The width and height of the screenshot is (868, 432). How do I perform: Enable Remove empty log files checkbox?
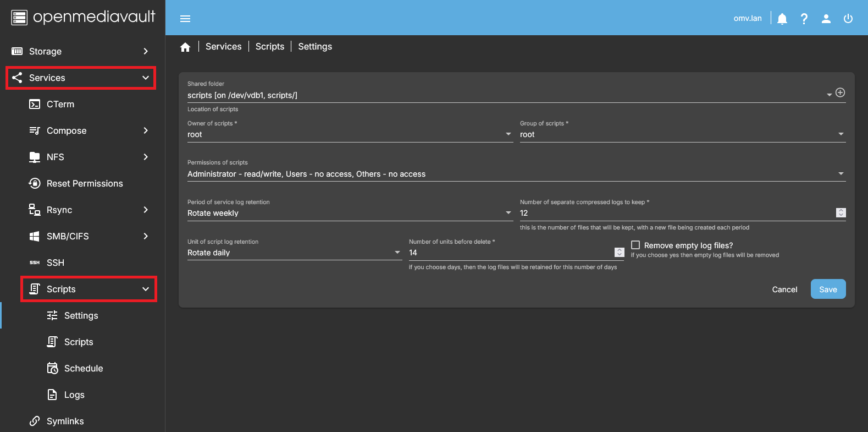pyautogui.click(x=635, y=245)
